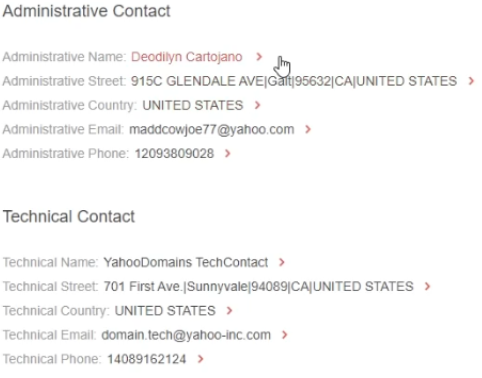Click the chevron beside Administrative Phone number

(x=227, y=154)
